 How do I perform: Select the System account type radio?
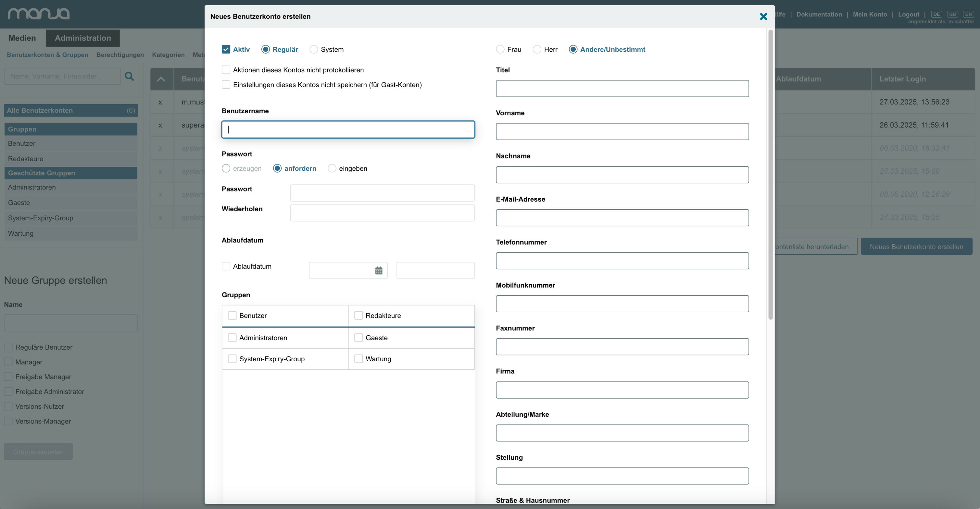click(x=314, y=50)
